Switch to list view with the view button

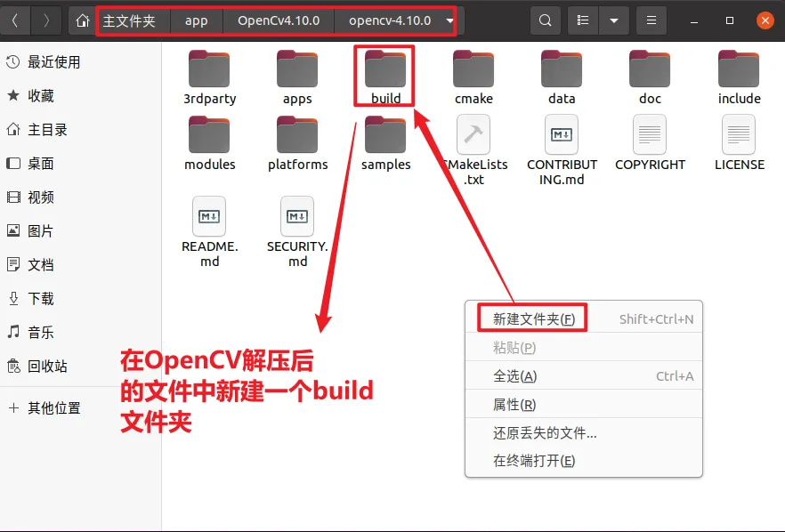coord(583,20)
